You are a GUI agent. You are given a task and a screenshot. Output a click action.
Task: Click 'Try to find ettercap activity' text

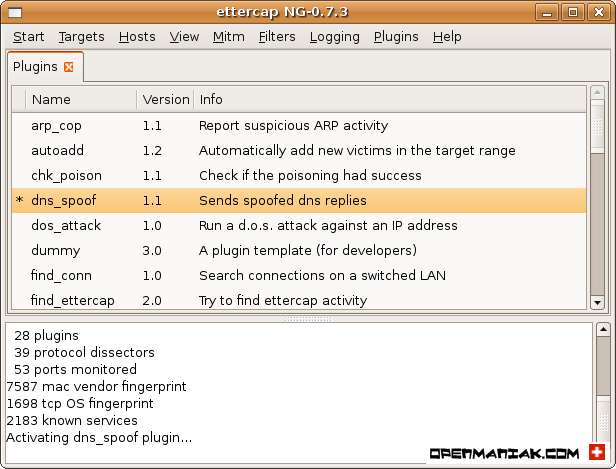click(283, 300)
